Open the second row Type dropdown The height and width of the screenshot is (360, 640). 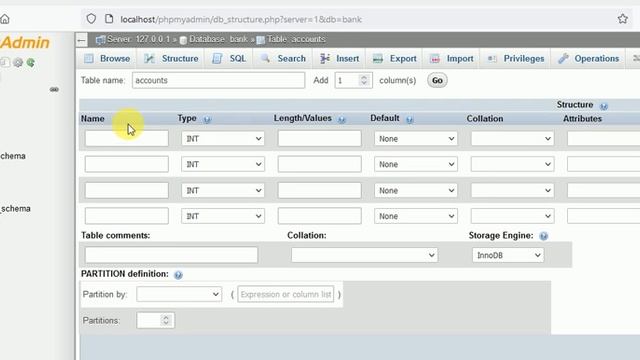coord(223,164)
